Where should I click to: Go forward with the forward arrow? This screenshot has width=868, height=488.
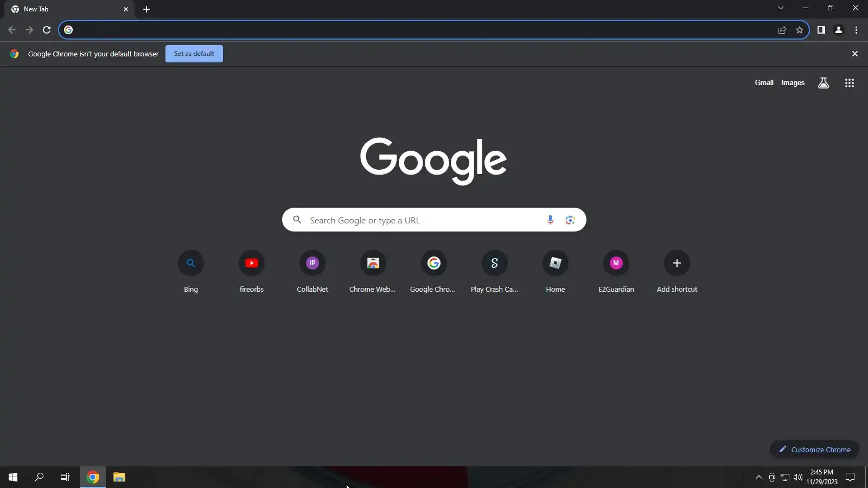point(29,30)
